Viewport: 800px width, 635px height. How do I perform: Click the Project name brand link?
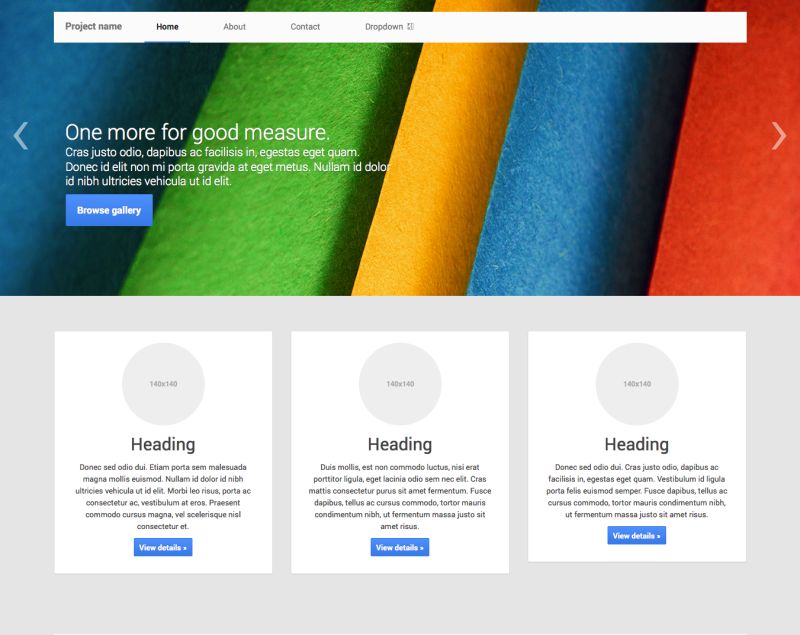93,27
